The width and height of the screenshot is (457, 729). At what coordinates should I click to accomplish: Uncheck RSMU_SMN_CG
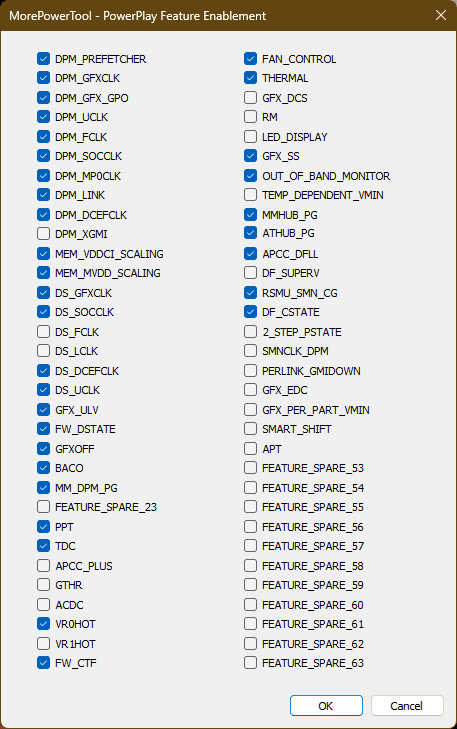tap(250, 293)
